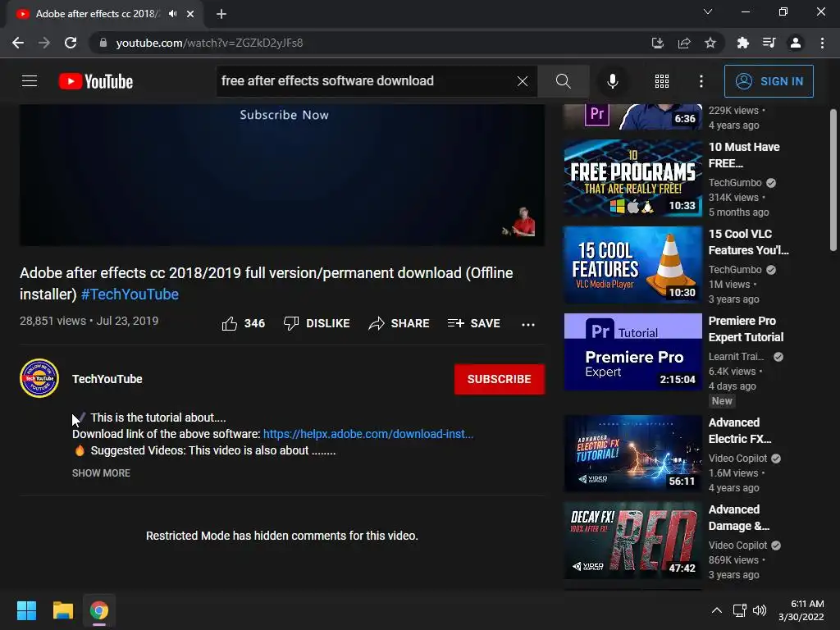Bookmark this tab with star icon

710,43
